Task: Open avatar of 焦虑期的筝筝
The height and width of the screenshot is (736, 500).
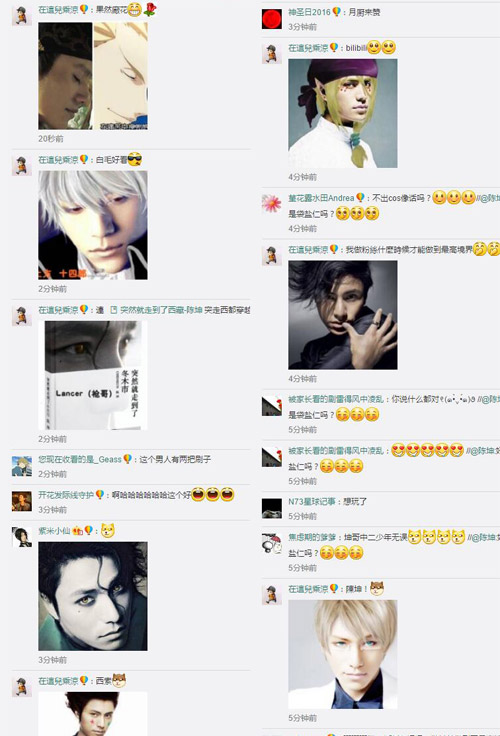Action: (271, 543)
